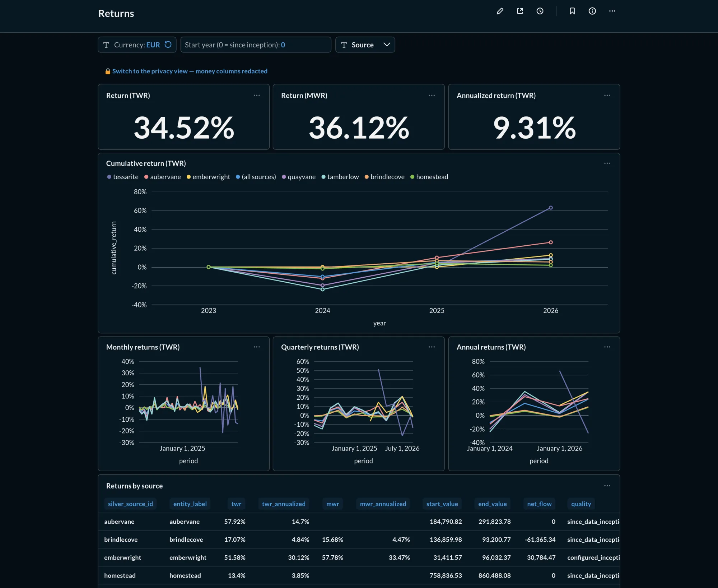Click the lock icon beside privacy view
This screenshot has width=718, height=588.
tap(108, 71)
